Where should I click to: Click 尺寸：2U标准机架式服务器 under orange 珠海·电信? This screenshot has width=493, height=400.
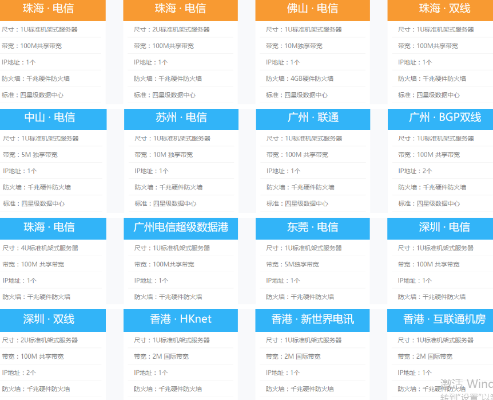coord(171,29)
